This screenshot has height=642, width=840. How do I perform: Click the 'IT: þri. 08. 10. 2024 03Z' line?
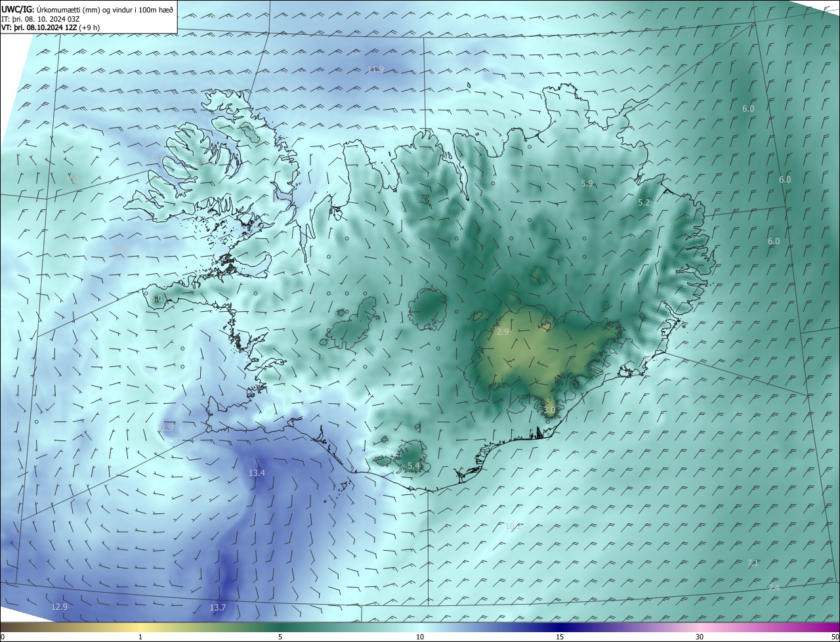pyautogui.click(x=41, y=19)
